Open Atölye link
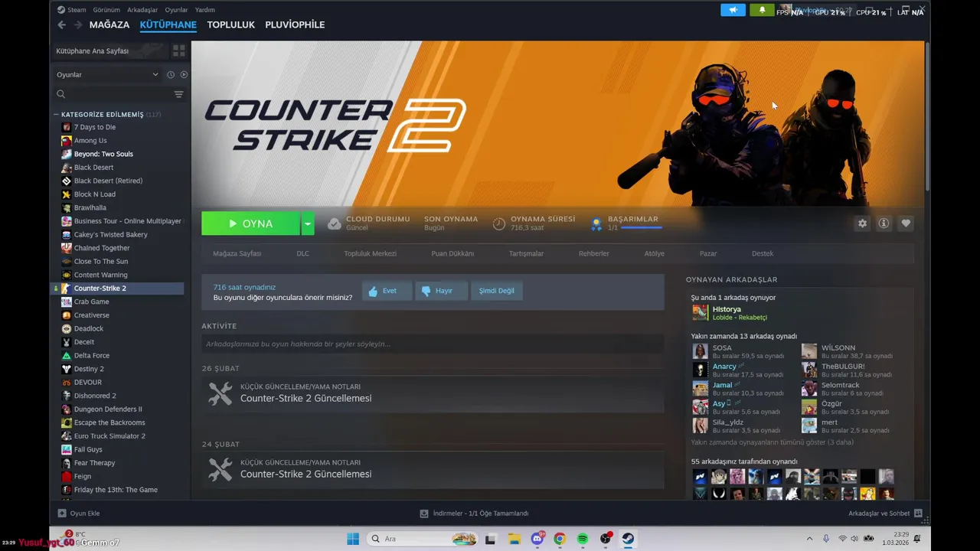Viewport: 980px width, 551px height. pyautogui.click(x=654, y=253)
